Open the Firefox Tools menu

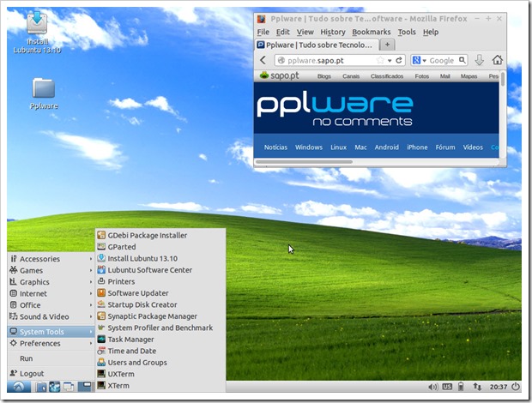coord(407,32)
